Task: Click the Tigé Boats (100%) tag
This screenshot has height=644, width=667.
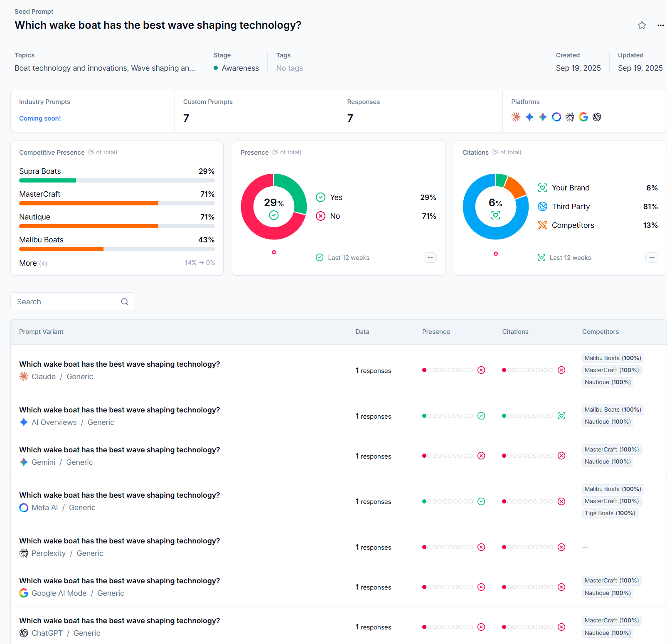Action: 610,513
